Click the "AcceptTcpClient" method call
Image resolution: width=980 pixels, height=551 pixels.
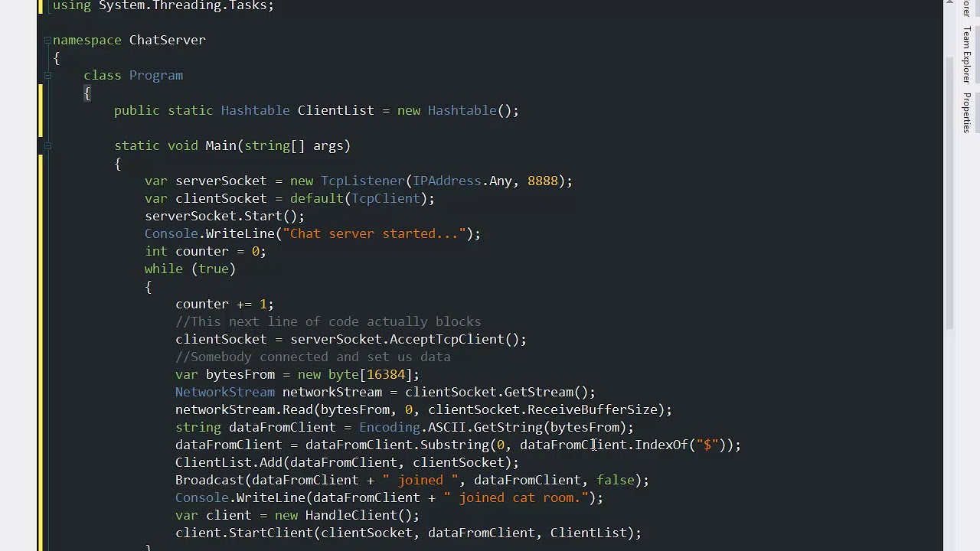[446, 339]
